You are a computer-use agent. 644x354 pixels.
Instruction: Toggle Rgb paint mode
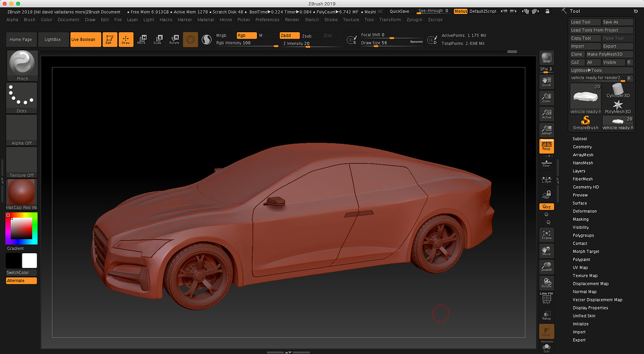(246, 35)
